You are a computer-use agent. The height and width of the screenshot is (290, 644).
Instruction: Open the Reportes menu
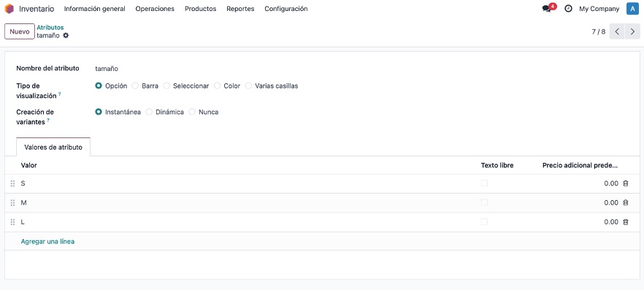tap(240, 9)
